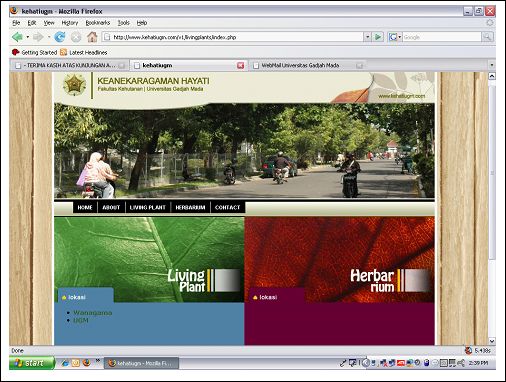This screenshot has width=506, height=382.
Task: Click the Forward arrow button
Action: tap(38, 37)
